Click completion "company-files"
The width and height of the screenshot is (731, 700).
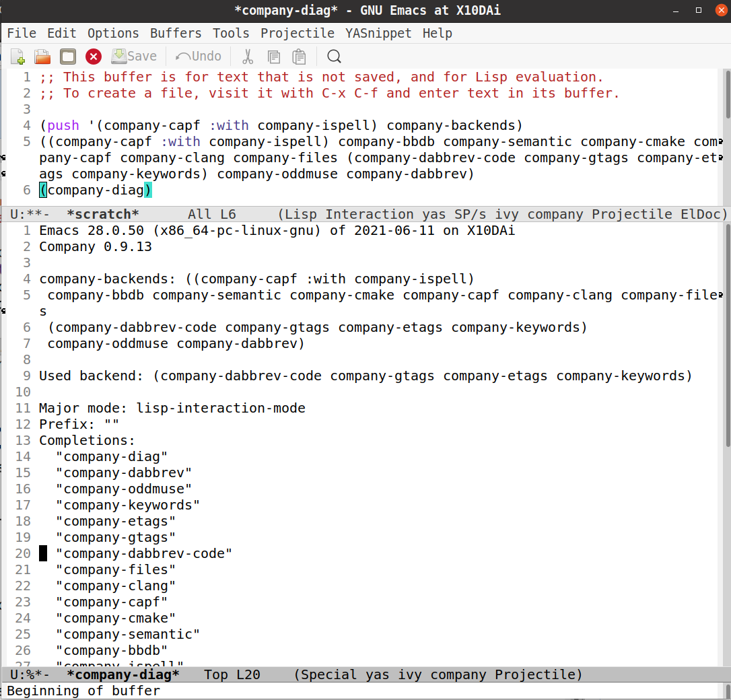pos(116,570)
